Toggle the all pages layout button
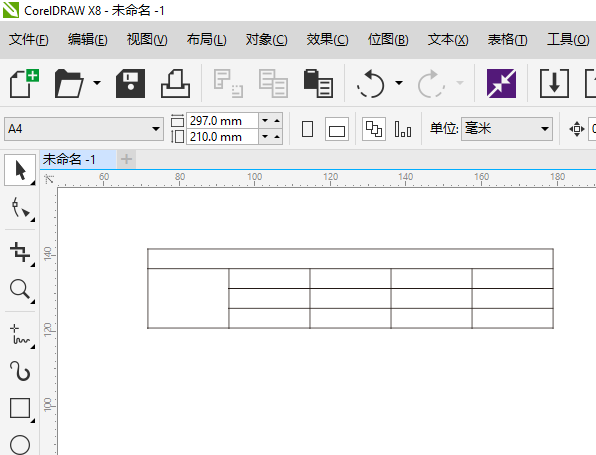Image resolution: width=596 pixels, height=455 pixels. [x=374, y=129]
